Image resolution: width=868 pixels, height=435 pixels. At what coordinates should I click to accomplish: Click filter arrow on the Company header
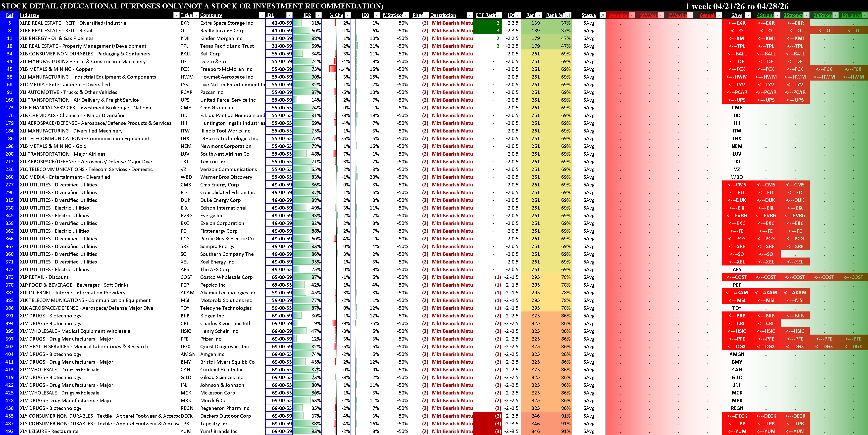pos(262,15)
